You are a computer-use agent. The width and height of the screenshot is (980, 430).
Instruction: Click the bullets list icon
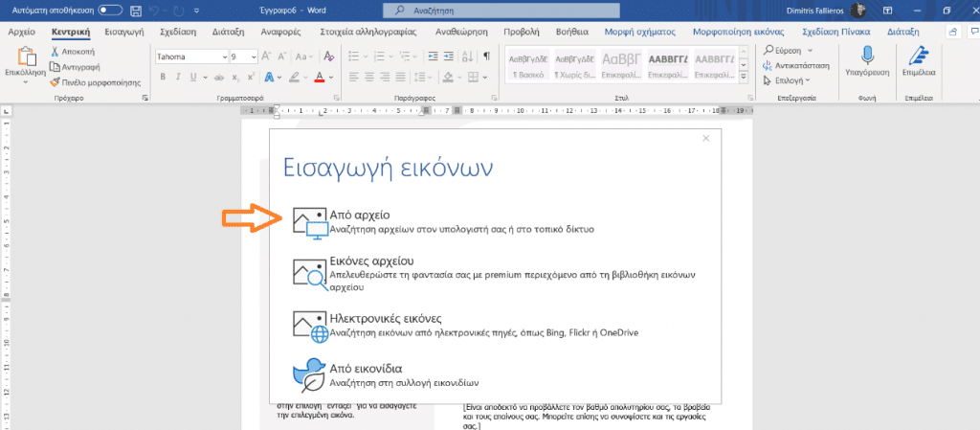point(353,57)
